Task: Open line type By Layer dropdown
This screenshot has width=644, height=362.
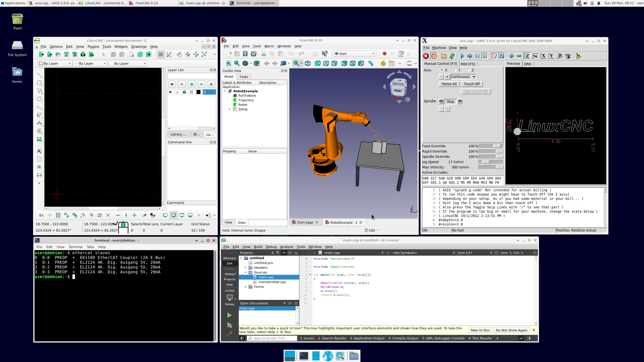Action: coord(128,63)
